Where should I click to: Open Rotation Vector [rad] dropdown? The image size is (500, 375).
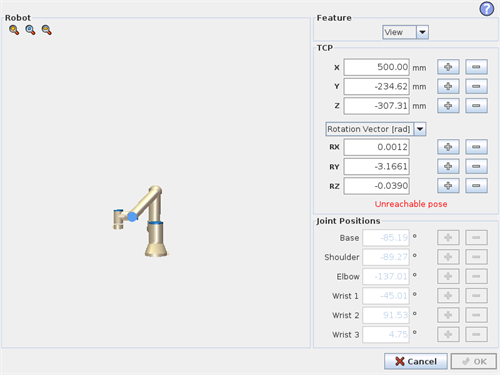(x=376, y=129)
